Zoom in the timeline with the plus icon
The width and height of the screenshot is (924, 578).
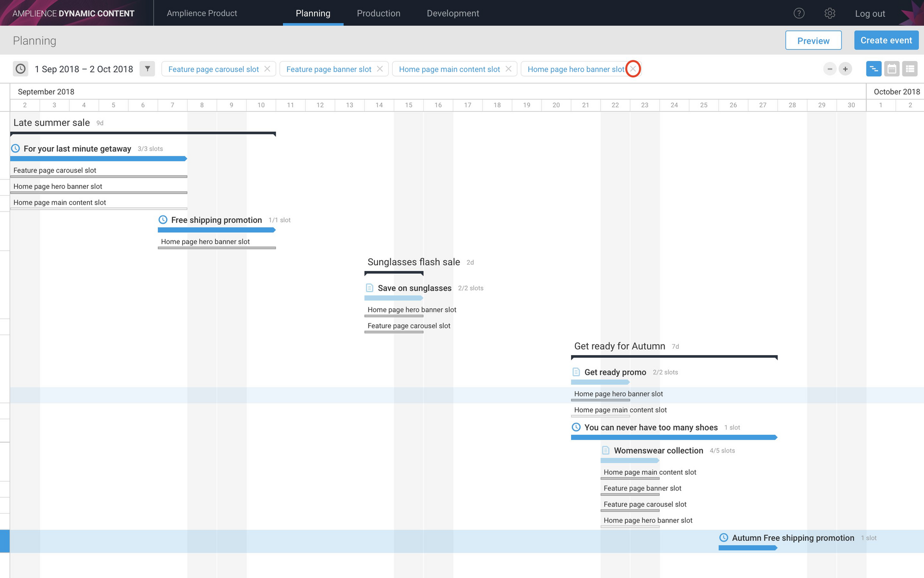coord(845,69)
